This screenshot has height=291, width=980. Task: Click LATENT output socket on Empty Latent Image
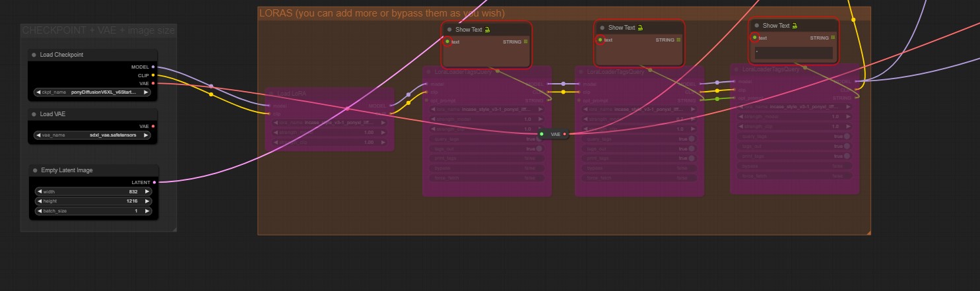pyautogui.click(x=154, y=182)
